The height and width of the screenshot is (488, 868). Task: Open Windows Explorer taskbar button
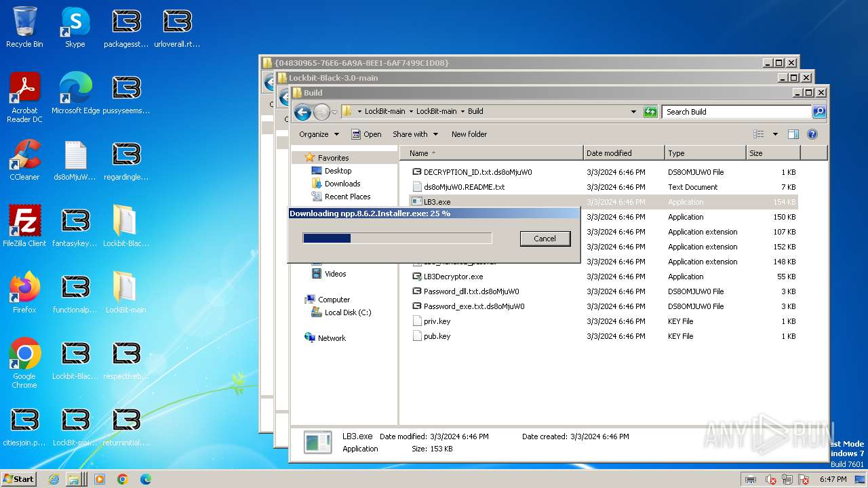point(76,479)
